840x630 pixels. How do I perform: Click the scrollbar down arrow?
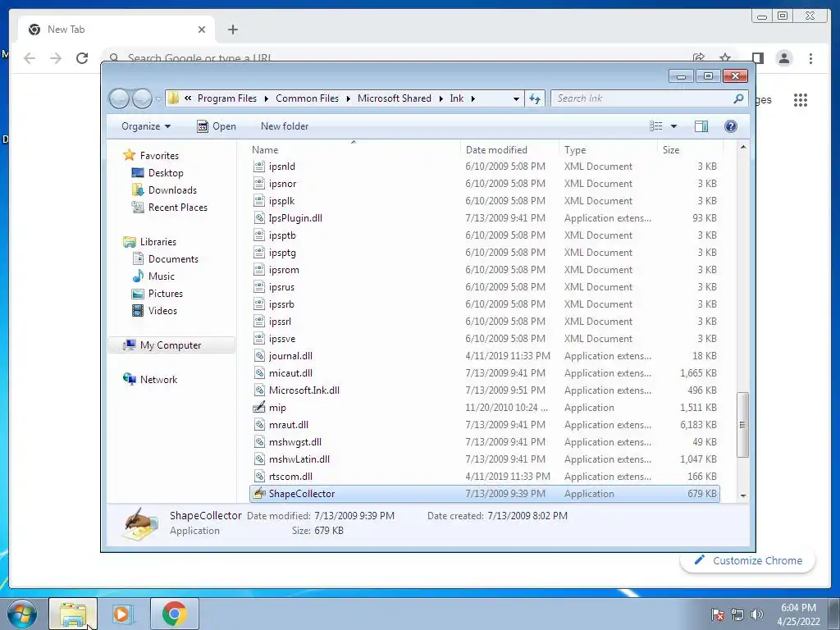(743, 495)
